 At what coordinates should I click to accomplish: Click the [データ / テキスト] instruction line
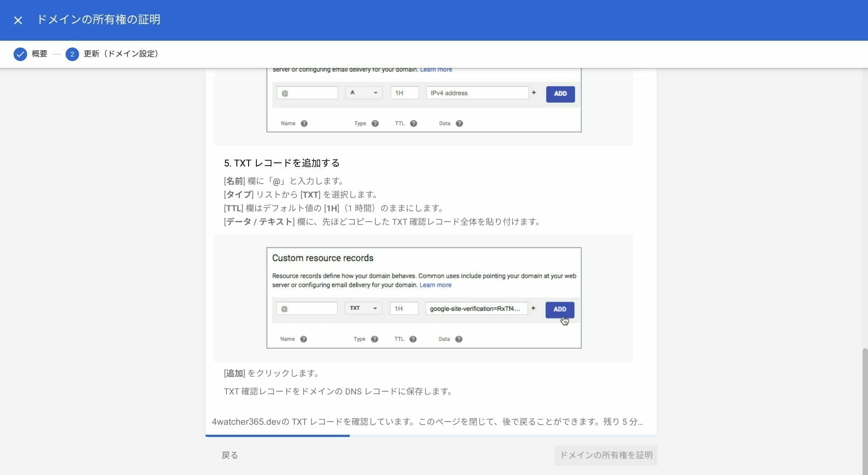382,222
